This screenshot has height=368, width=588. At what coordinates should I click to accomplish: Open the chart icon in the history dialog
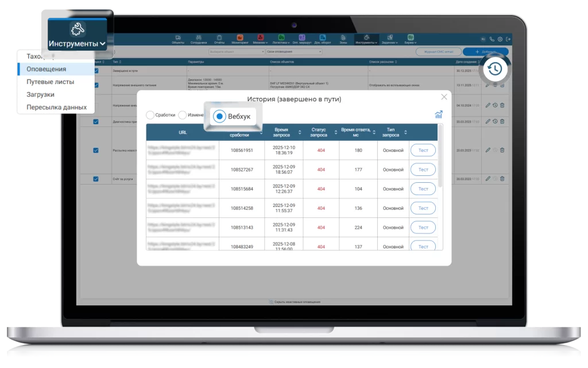[x=439, y=114]
